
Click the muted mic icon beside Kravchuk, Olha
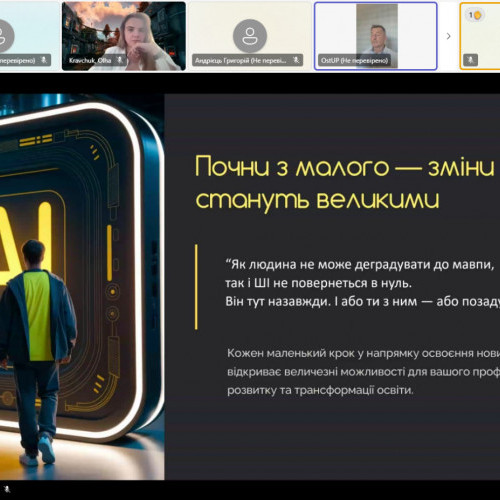[120, 60]
